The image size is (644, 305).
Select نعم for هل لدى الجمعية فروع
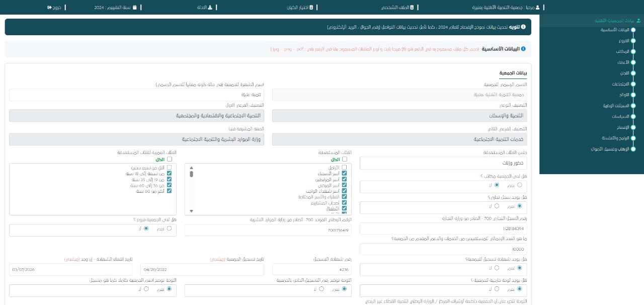click(169, 228)
